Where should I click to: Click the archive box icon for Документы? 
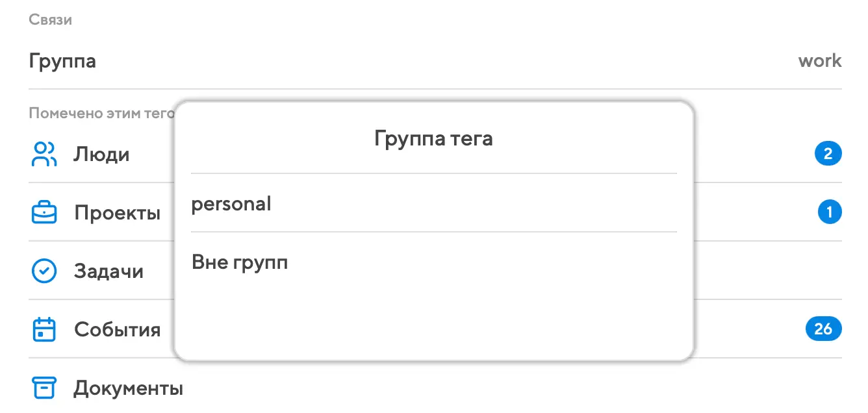coord(44,388)
